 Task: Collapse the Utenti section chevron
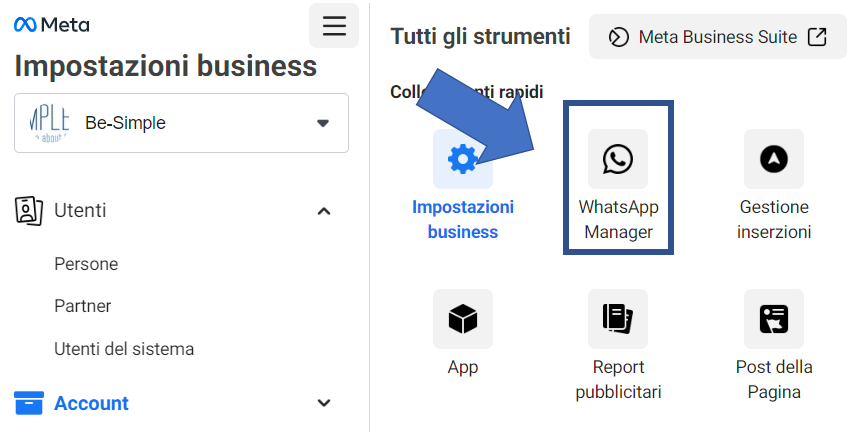[324, 211]
